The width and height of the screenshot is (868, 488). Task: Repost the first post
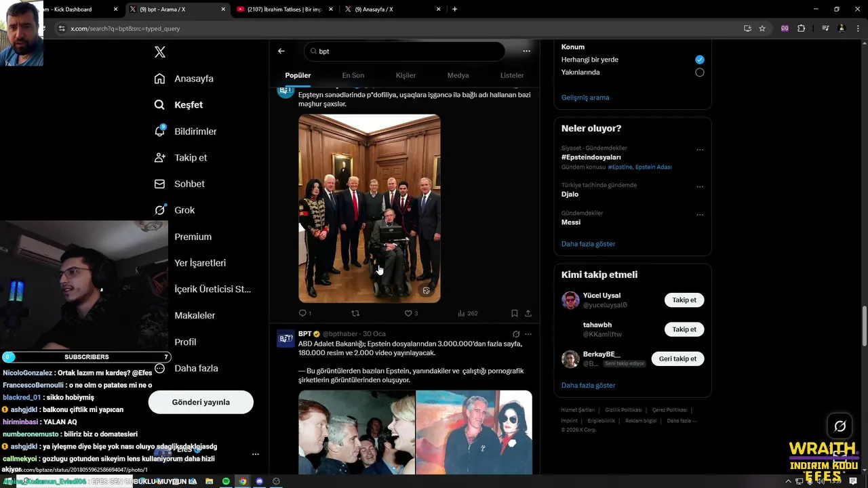point(355,313)
